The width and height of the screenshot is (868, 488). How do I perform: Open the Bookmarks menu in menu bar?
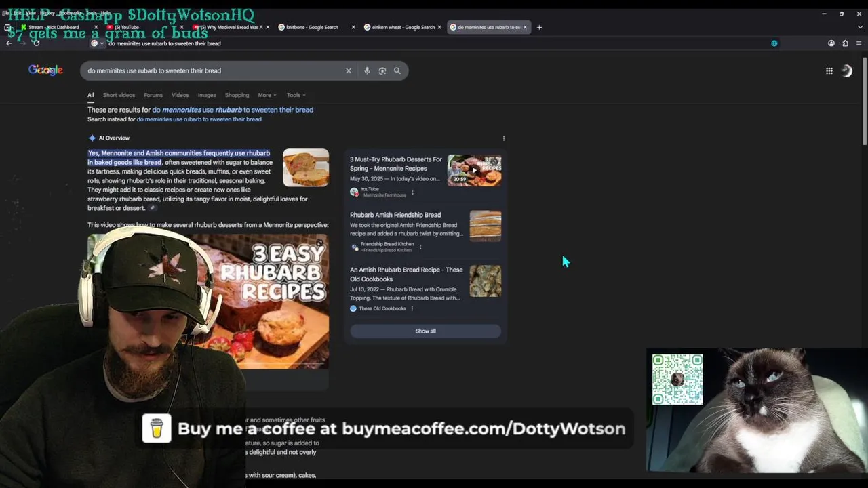pyautogui.click(x=69, y=13)
